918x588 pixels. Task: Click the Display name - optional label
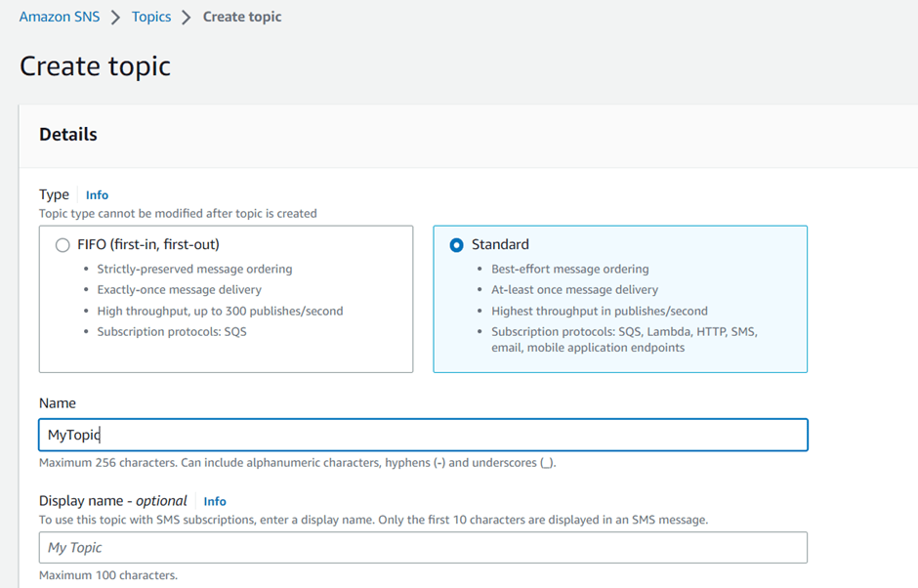(x=112, y=501)
